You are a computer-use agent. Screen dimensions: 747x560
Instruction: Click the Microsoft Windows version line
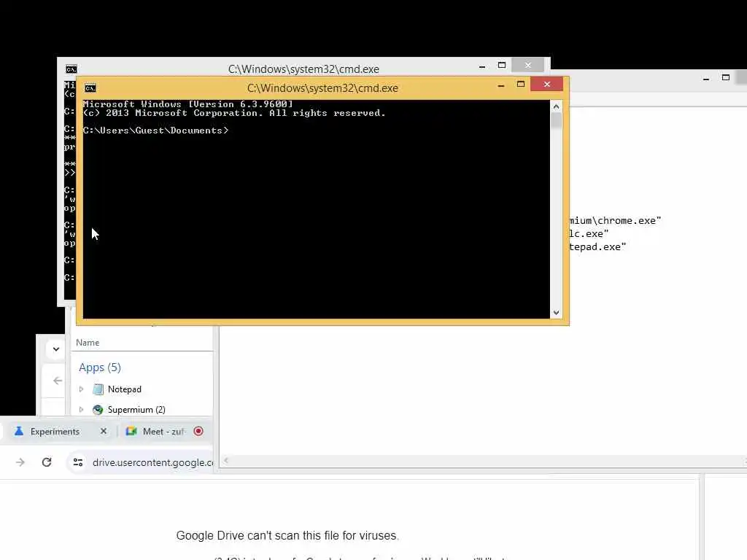(187, 104)
